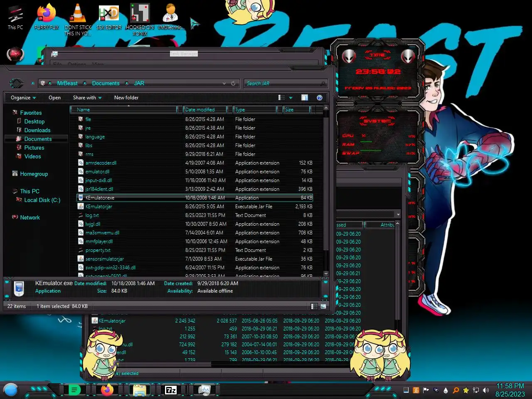This screenshot has width=532, height=399.
Task: Open Explorer help question-mark icon
Action: [x=320, y=98]
